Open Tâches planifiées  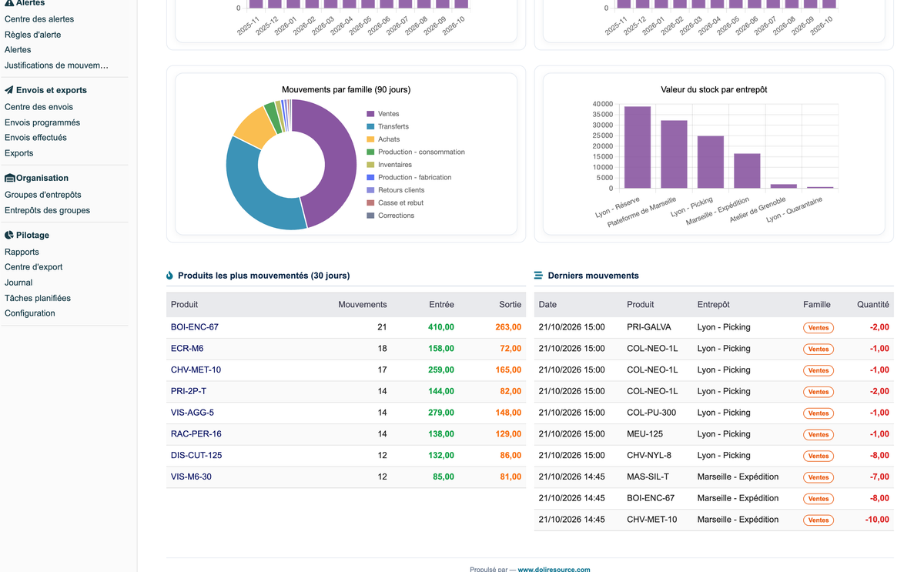38,298
